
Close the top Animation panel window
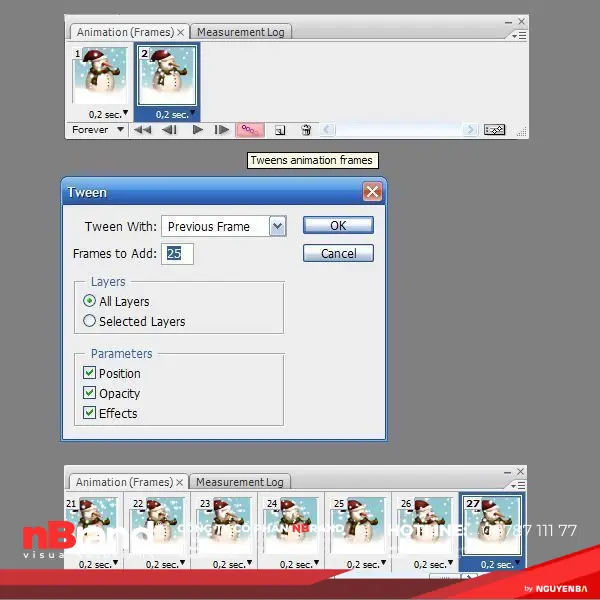[x=521, y=21]
